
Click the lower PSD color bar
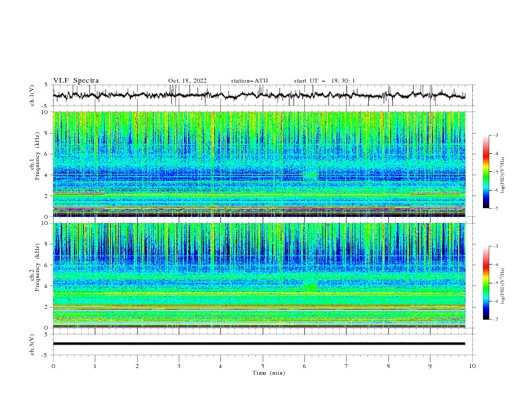(x=486, y=283)
